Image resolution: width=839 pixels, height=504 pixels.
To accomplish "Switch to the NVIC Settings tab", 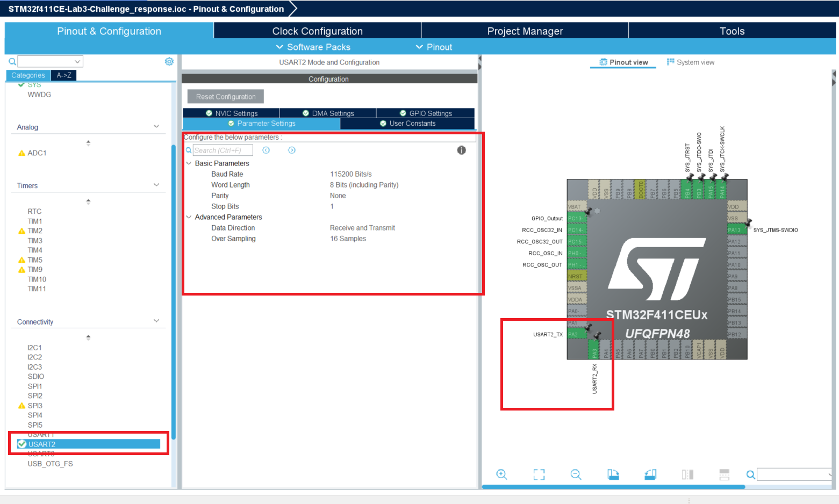I will point(231,113).
